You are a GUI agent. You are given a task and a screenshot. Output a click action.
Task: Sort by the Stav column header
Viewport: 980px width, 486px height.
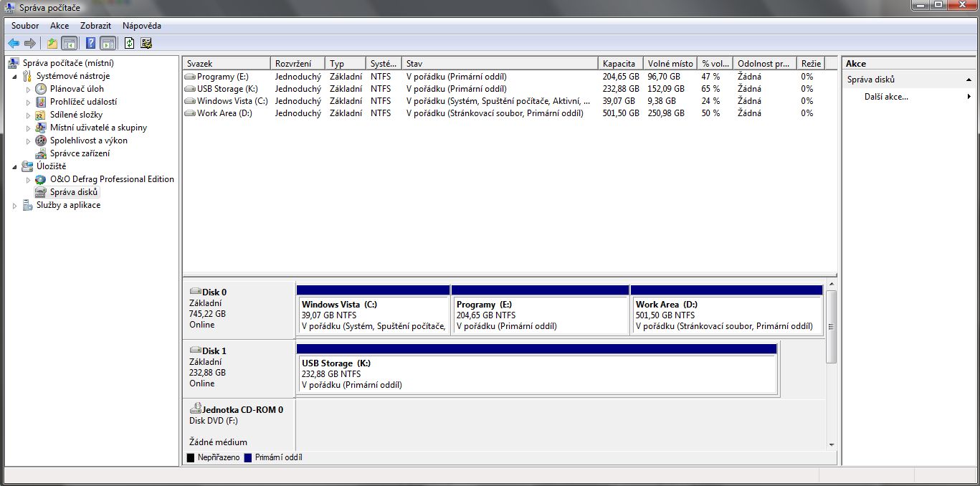pyautogui.click(x=500, y=63)
